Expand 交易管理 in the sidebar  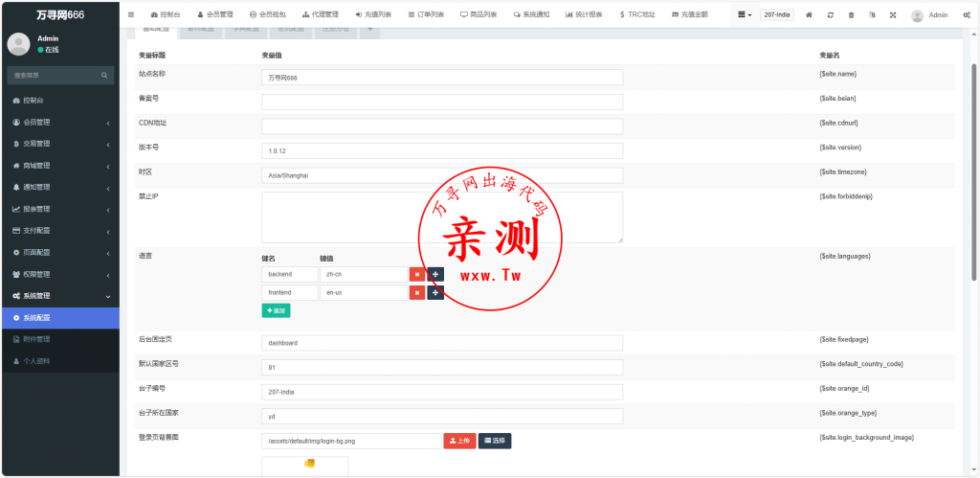pyautogui.click(x=59, y=144)
